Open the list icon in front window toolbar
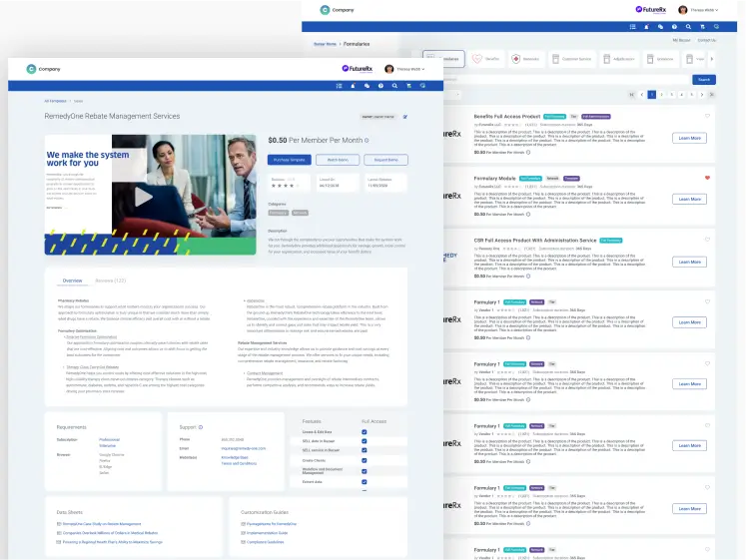This screenshot has width=746, height=560. point(339,86)
